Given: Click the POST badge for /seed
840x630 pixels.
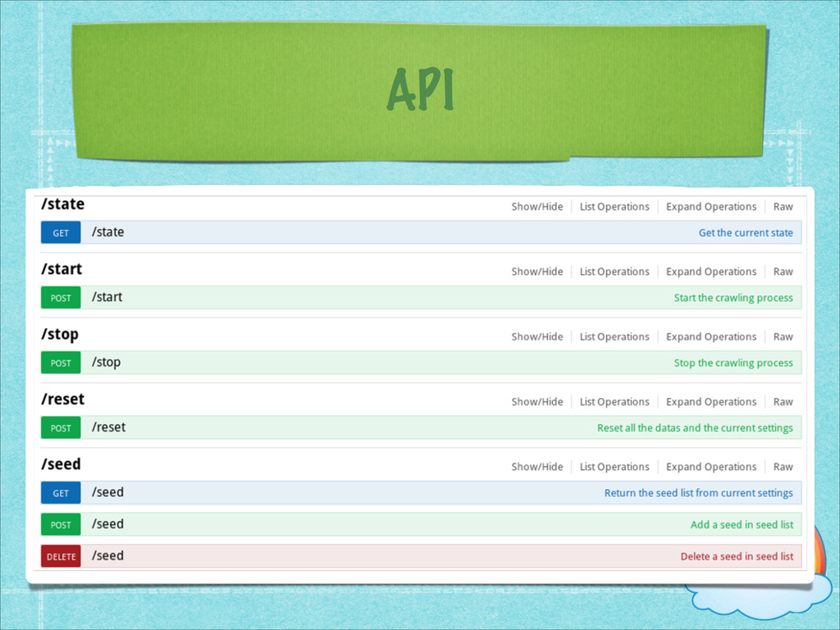Looking at the screenshot, I should (x=61, y=524).
